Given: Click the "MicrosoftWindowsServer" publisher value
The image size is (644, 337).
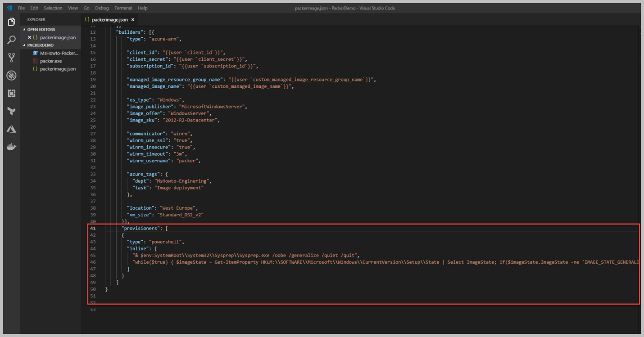Looking at the screenshot, I should pyautogui.click(x=212, y=107).
